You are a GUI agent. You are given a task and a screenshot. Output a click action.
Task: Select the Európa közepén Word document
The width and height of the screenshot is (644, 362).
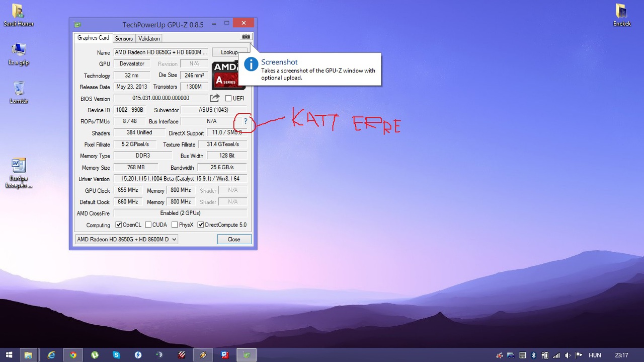coord(19,173)
